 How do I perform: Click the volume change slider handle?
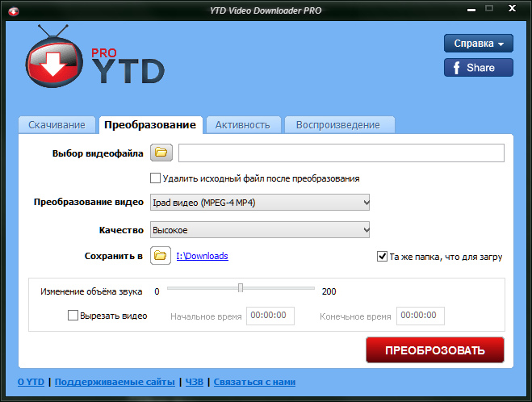[241, 287]
